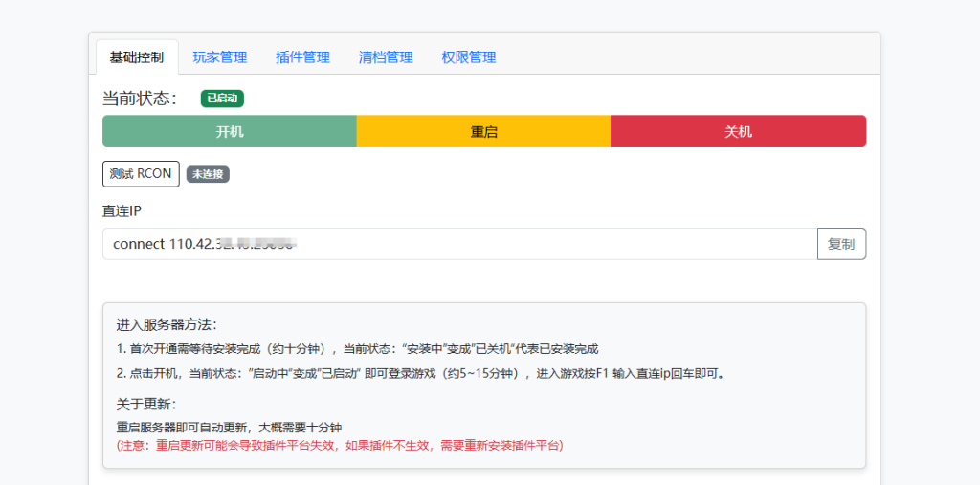Open the 权限管理 tab
This screenshot has height=485, width=980.
469,57
